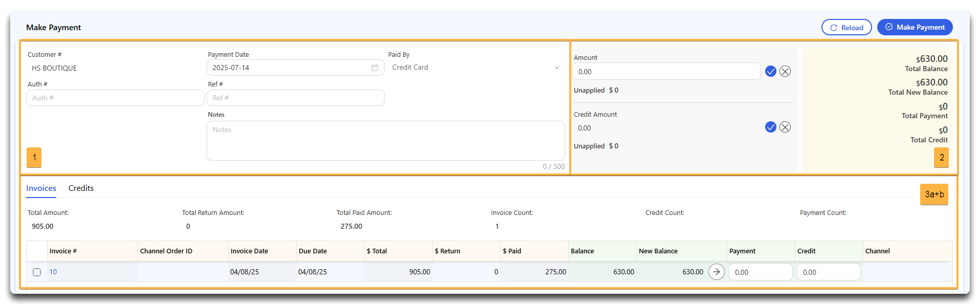The height and width of the screenshot is (304, 980).
Task: Open the Payment Date picker field
Action: 295,68
